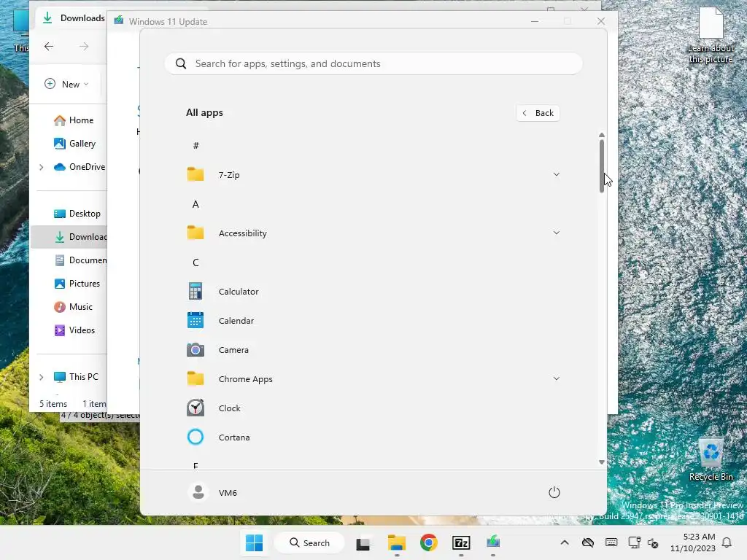Open the taskbar Search box

[x=309, y=542]
